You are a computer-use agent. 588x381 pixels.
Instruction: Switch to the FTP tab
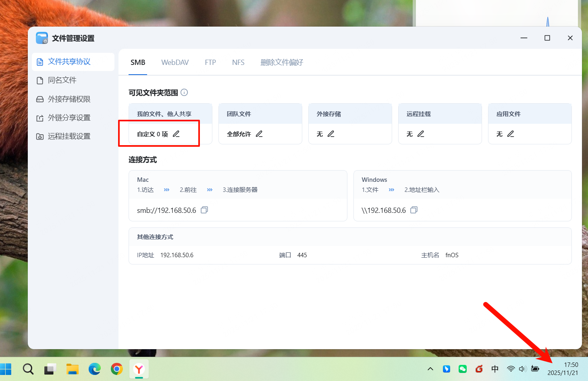210,62
